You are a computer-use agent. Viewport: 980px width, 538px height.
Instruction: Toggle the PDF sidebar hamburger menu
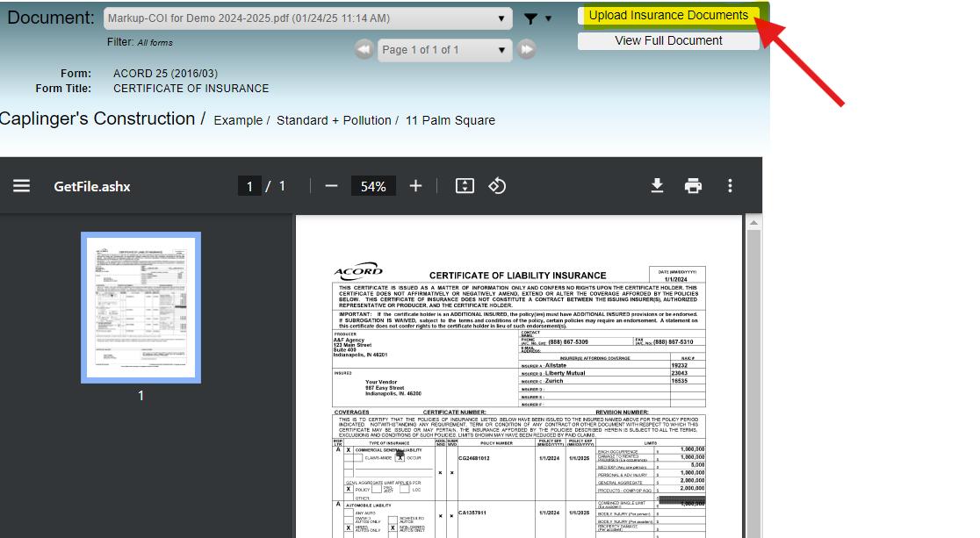(x=22, y=186)
